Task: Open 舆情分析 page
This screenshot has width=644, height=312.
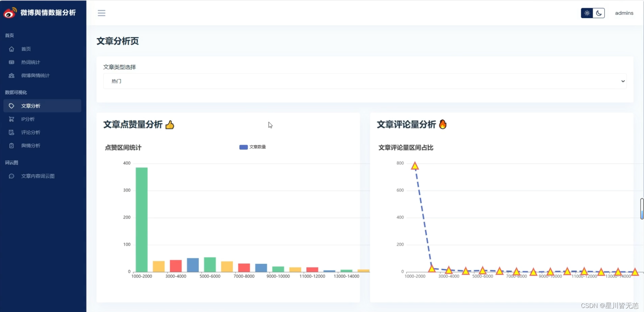Action: (30, 146)
